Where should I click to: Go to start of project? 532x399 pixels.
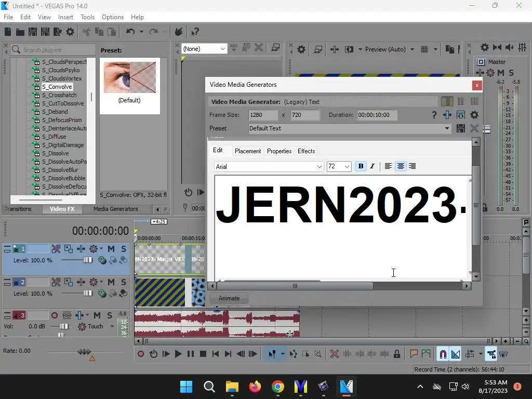click(x=215, y=354)
